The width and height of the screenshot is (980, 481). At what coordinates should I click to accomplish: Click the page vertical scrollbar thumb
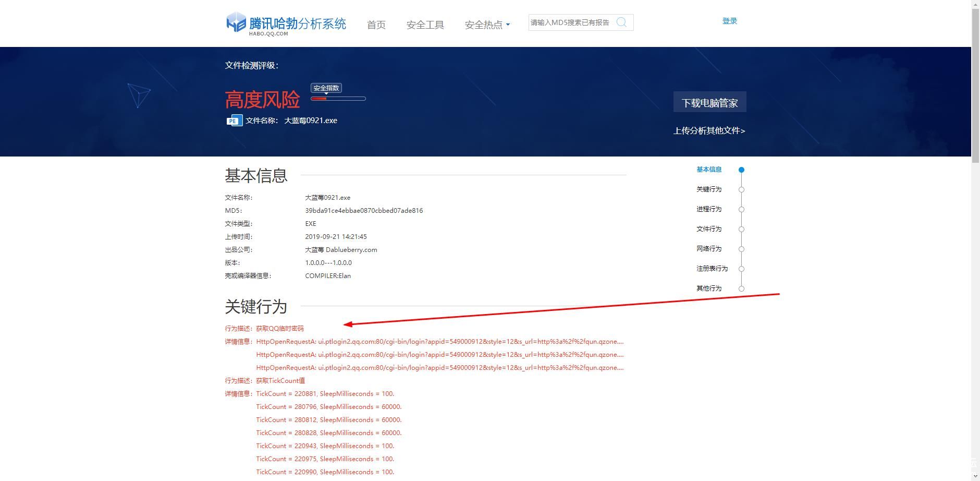[975, 86]
